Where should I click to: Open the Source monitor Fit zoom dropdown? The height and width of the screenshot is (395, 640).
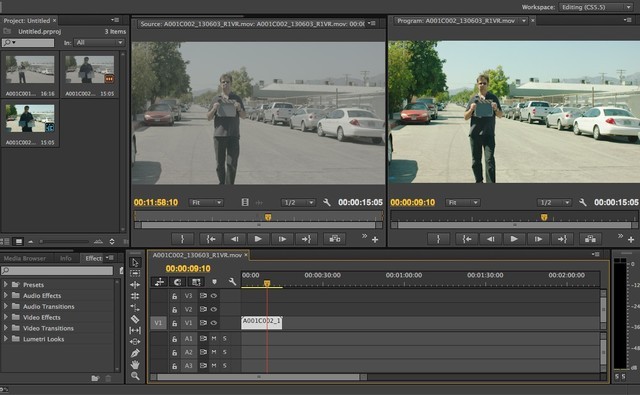point(206,202)
